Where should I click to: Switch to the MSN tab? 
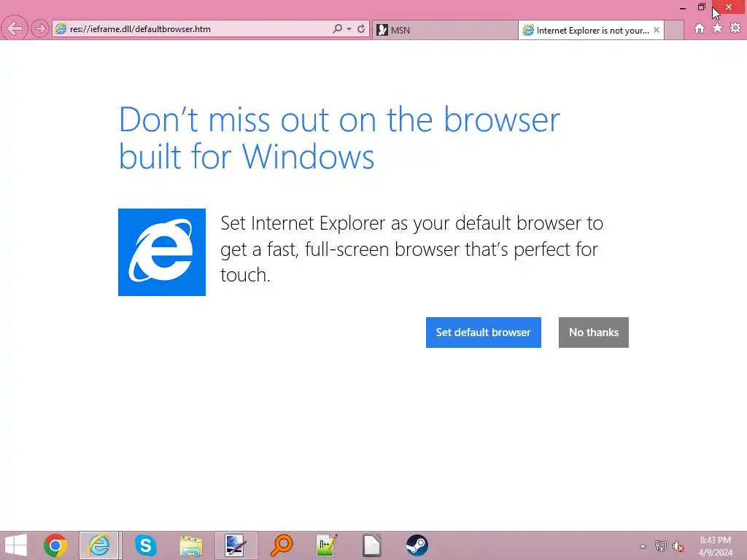point(445,30)
